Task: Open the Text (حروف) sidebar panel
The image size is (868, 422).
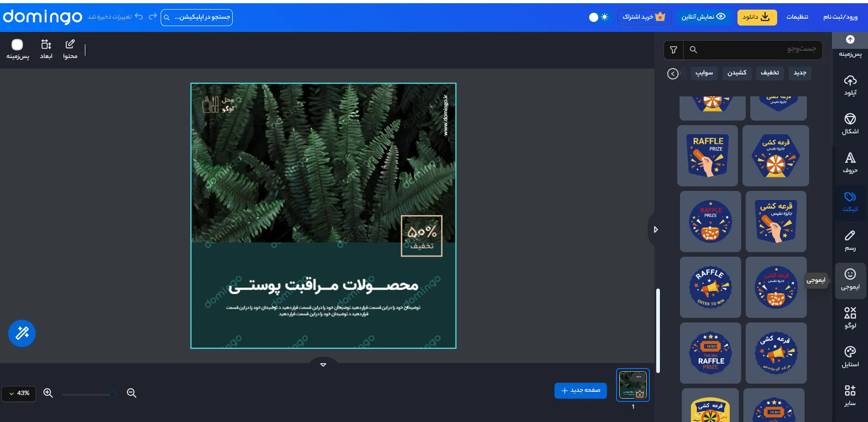Action: click(x=850, y=163)
